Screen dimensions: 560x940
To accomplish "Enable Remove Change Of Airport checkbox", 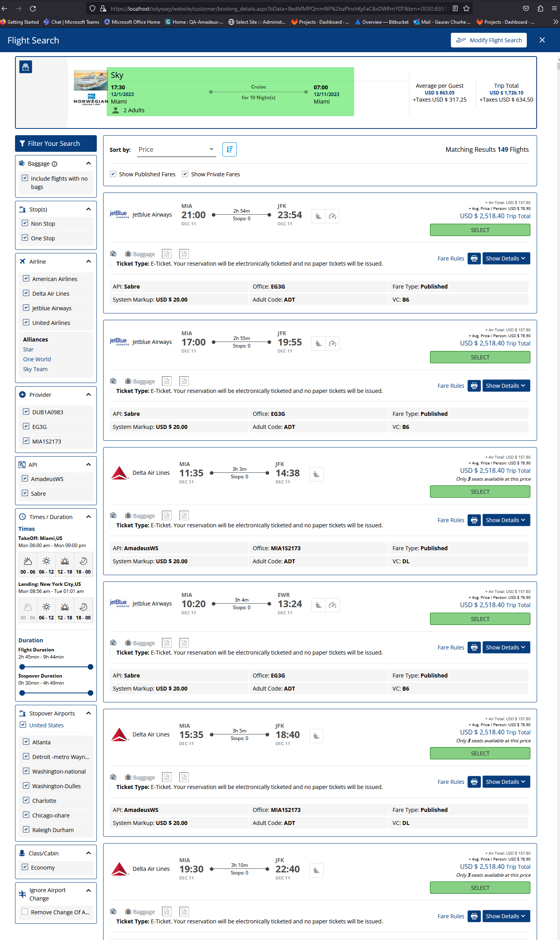I will pyautogui.click(x=25, y=912).
